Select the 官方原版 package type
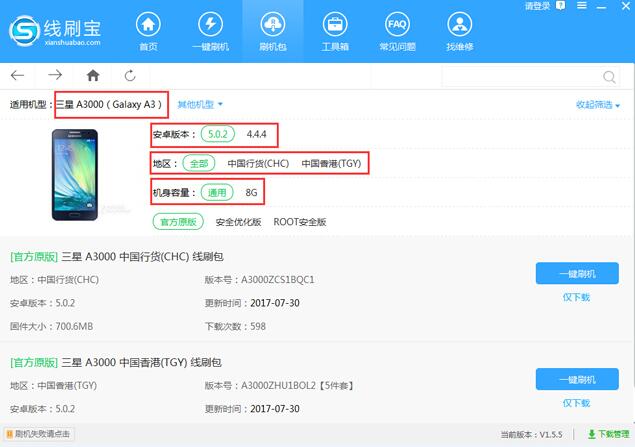 click(178, 222)
